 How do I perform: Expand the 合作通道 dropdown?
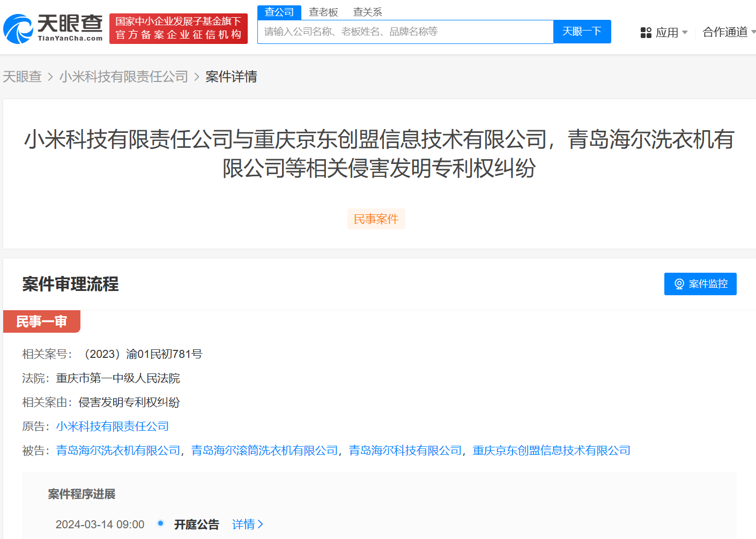pos(729,32)
